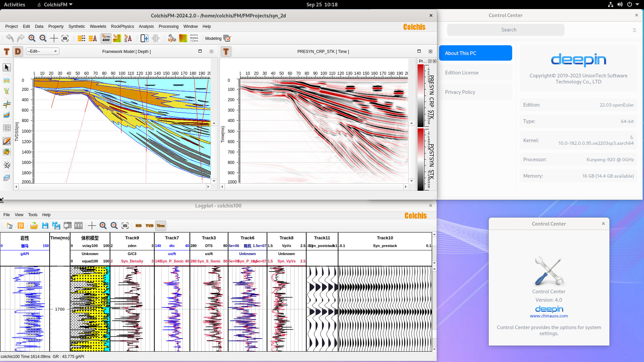The height and width of the screenshot is (362, 644).
Task: Click the well pump icon in Logplot toolbar
Action: 9,226
